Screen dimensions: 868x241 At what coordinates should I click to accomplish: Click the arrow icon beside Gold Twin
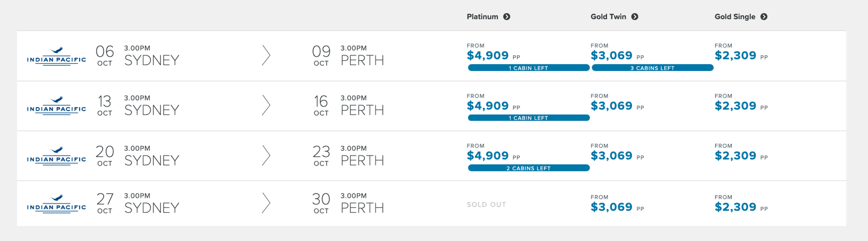[634, 16]
